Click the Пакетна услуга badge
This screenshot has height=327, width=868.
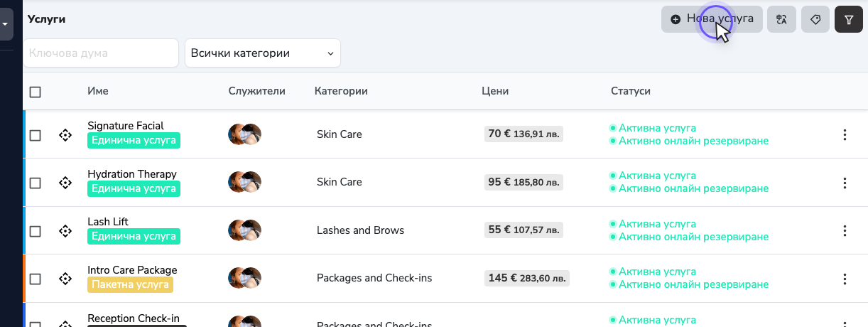point(130,284)
